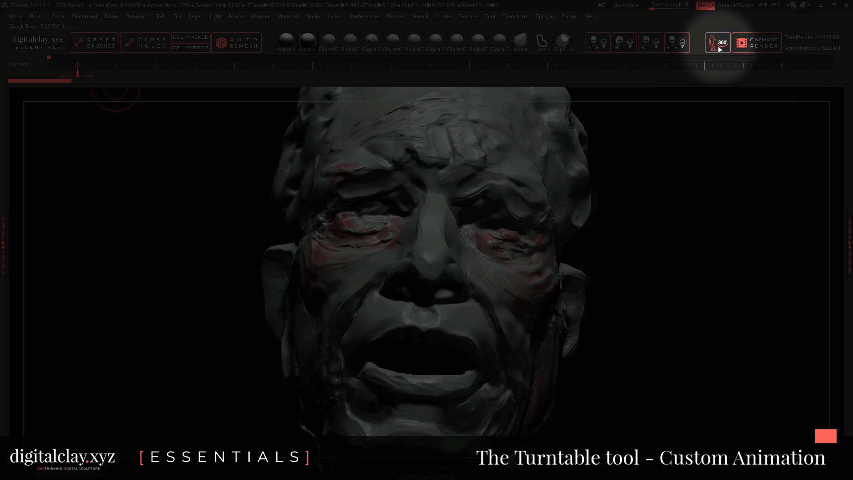Expand the Zplugin menu
853x480 pixels.
click(x=545, y=16)
